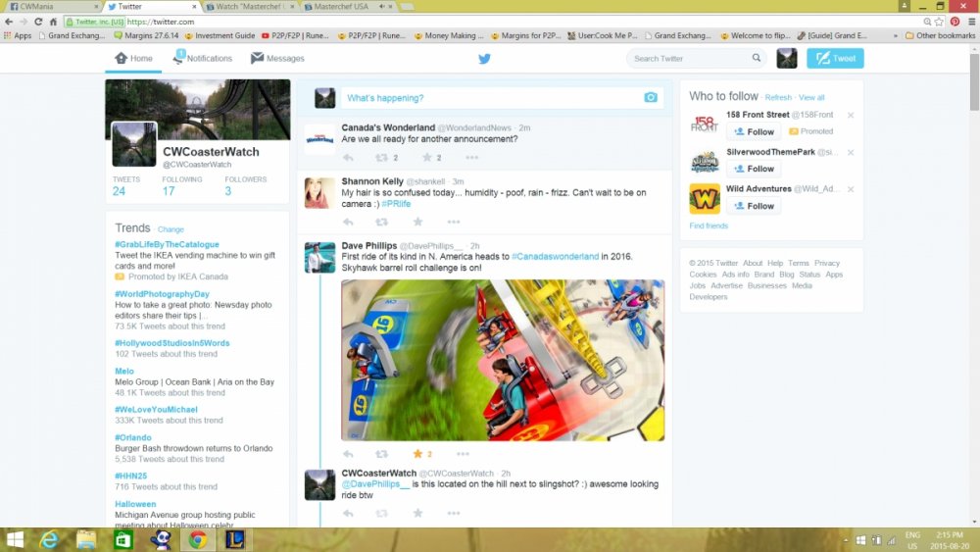Viewport: 980px width, 552px height.
Task: Retweet Shannon Kelly tweet
Action: coord(381,222)
